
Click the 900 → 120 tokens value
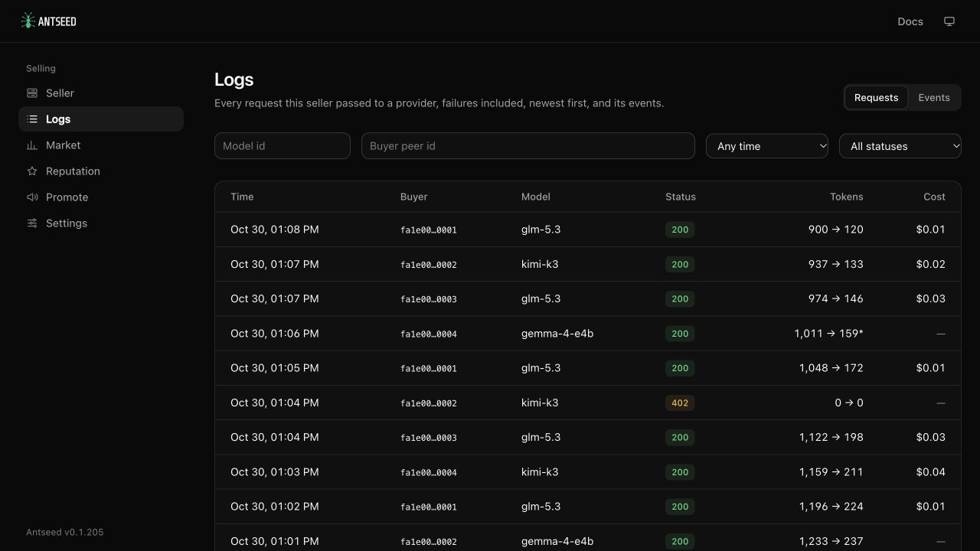836,230
